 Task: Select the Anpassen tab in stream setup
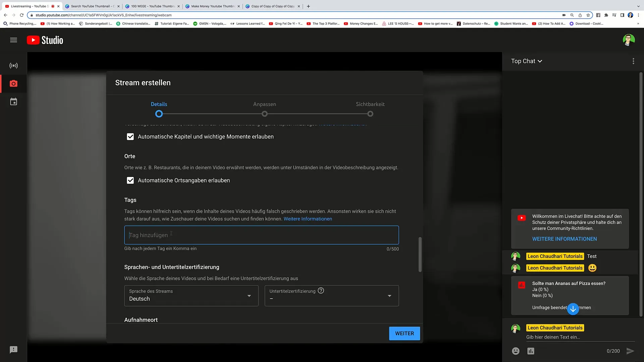[x=265, y=104]
